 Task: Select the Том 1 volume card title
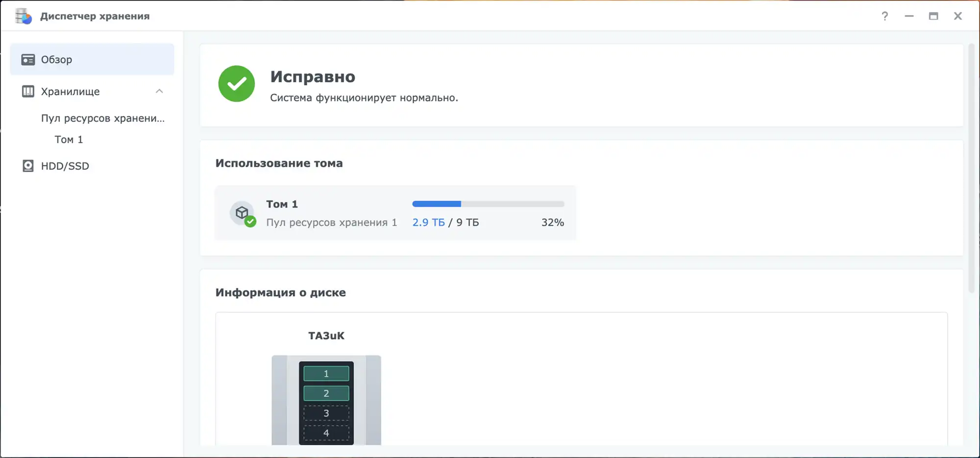coord(282,204)
